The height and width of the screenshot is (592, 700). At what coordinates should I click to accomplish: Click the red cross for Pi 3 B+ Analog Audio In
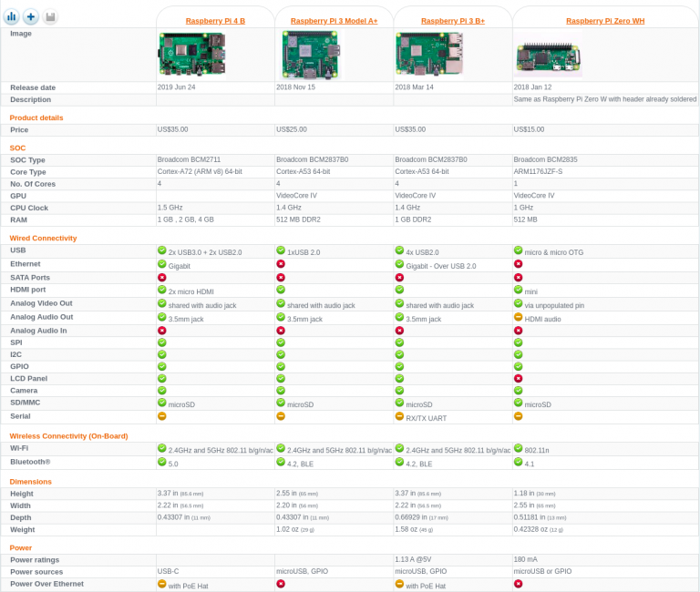(x=399, y=331)
